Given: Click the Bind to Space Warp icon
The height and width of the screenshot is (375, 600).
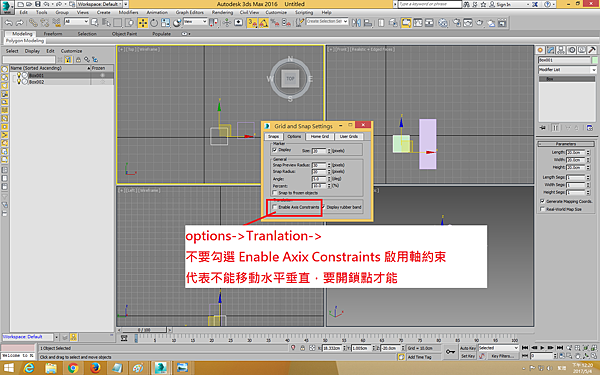Looking at the screenshot, I should point(57,23).
